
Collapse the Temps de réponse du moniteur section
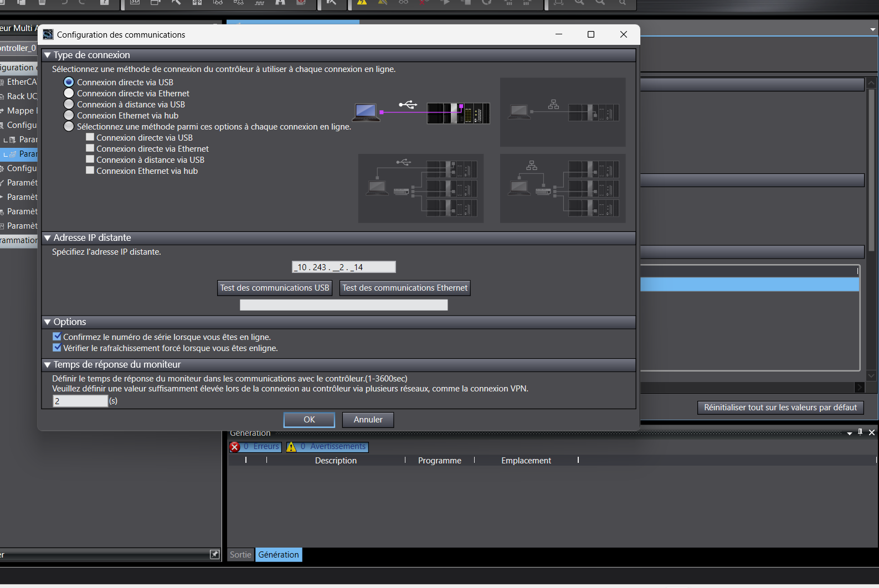pyautogui.click(x=48, y=365)
